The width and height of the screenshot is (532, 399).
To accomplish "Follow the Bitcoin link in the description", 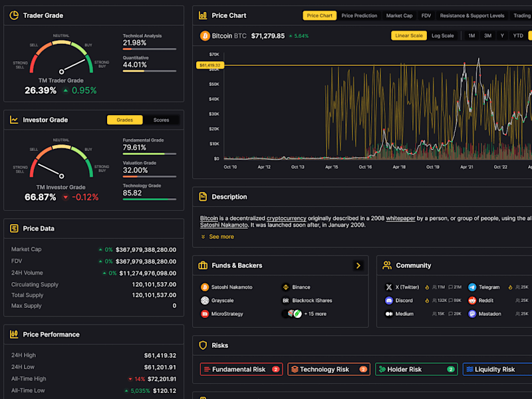I will [209, 218].
